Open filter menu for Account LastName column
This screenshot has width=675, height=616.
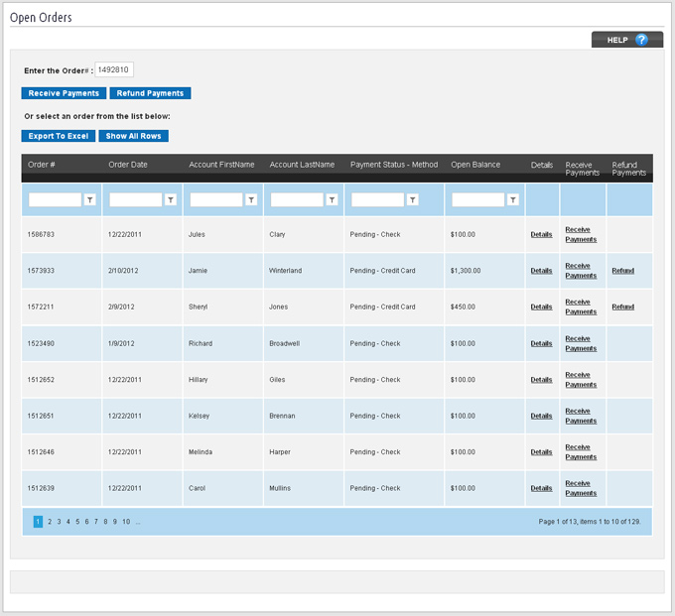(x=332, y=199)
